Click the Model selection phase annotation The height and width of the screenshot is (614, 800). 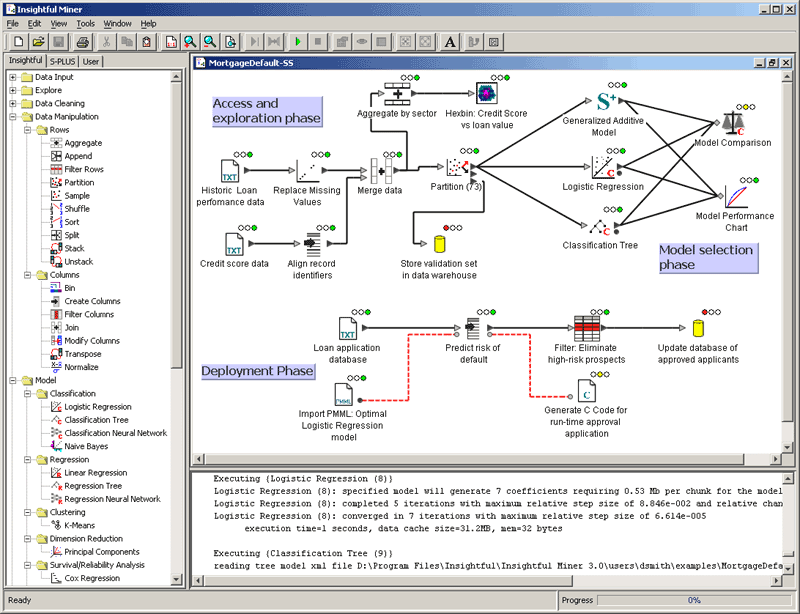(708, 257)
